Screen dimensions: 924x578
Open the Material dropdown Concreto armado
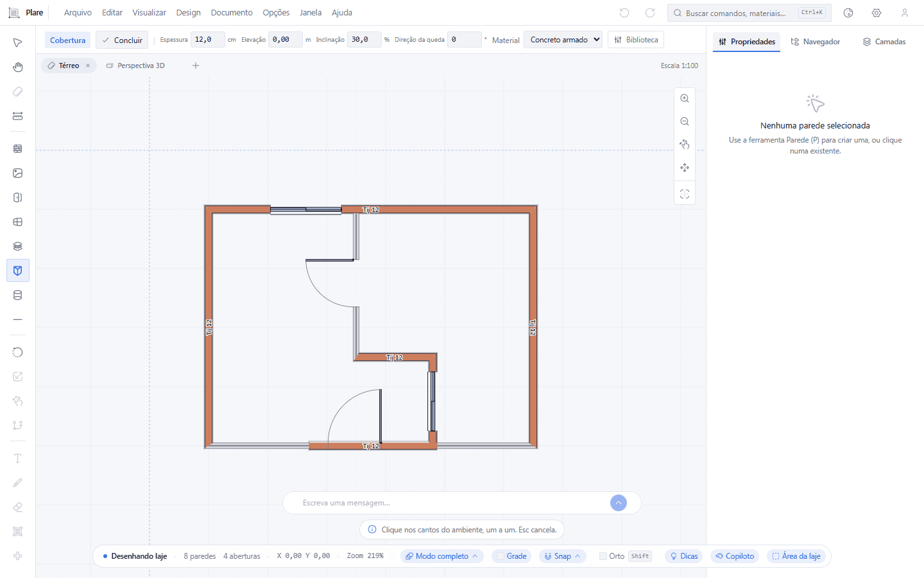(x=563, y=40)
